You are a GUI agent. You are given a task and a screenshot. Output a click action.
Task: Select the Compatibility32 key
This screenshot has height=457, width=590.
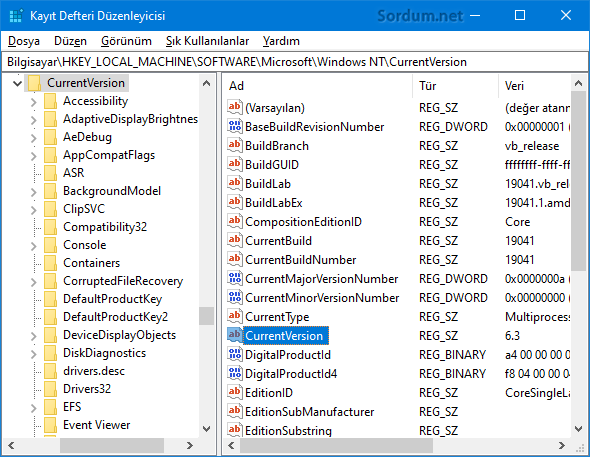click(105, 227)
